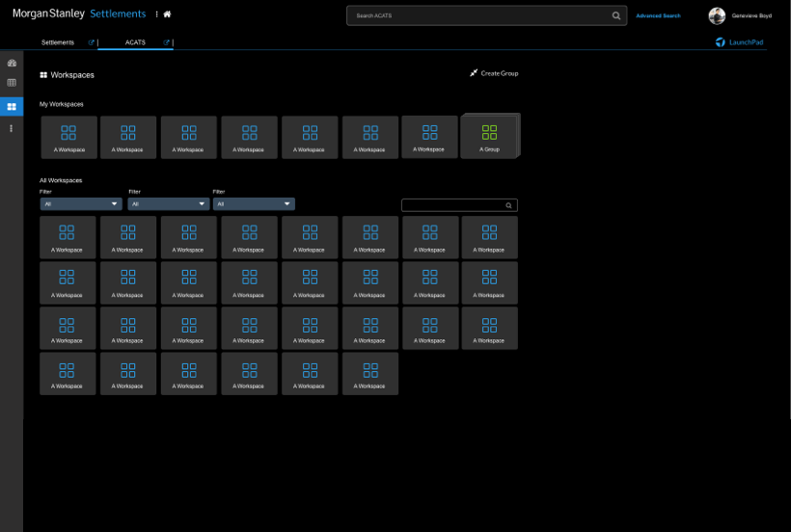Open the LaunchPad link
Image resolution: width=791 pixels, height=532 pixels.
[739, 42]
